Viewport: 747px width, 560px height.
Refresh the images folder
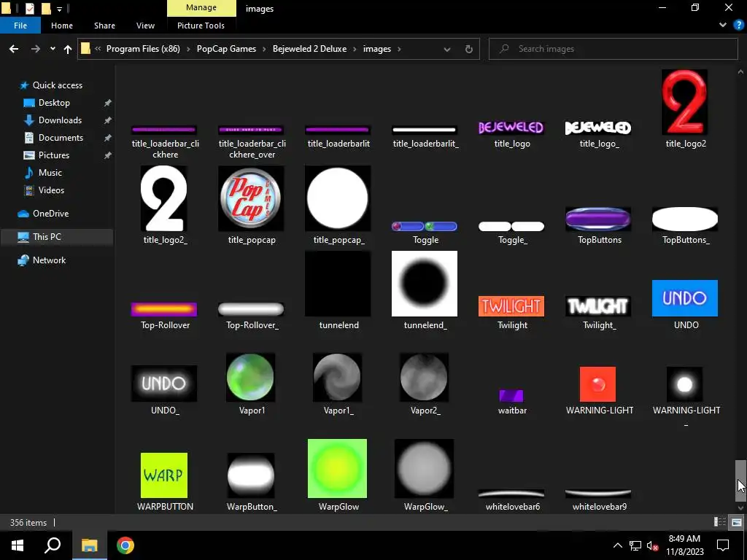coord(469,49)
